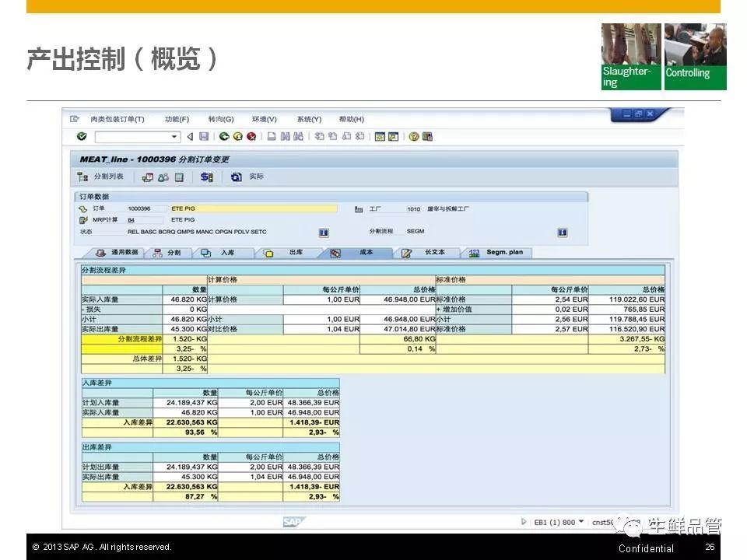Click the ETE PIG order text field
This screenshot has height=560, width=747.
(x=253, y=208)
